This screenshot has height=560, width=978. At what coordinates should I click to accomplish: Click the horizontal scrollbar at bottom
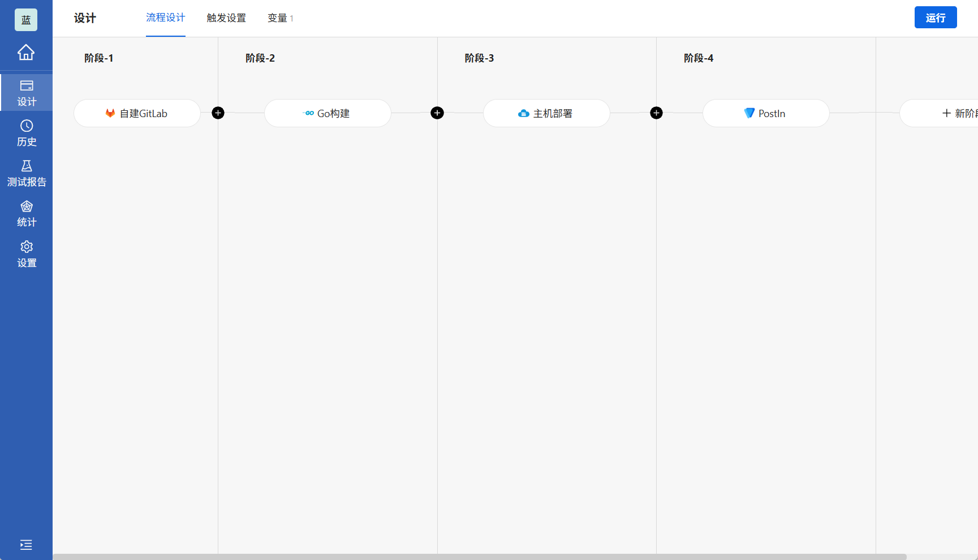point(480,557)
